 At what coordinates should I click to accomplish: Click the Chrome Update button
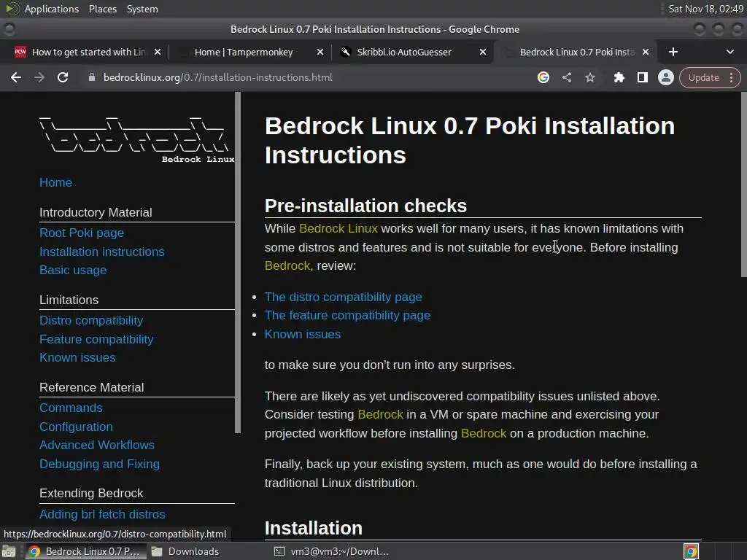tap(703, 77)
